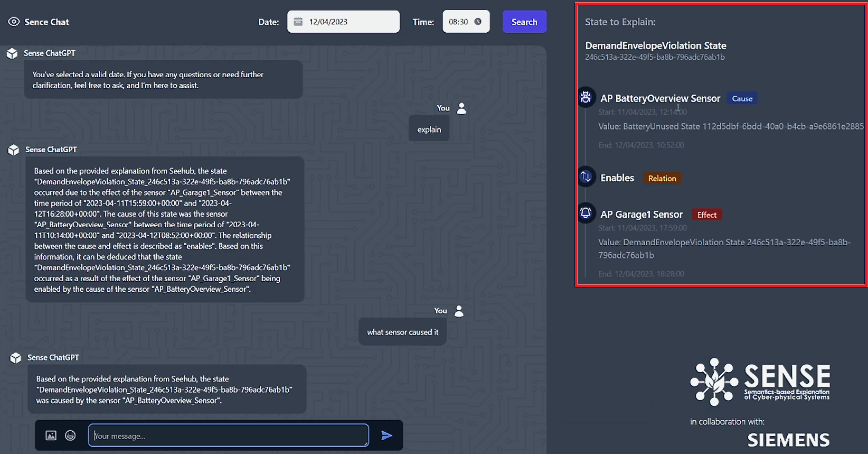Image resolution: width=868 pixels, height=454 pixels.
Task: Select the AP BatteryOverview Sensor timeline icon
Action: tap(586, 98)
